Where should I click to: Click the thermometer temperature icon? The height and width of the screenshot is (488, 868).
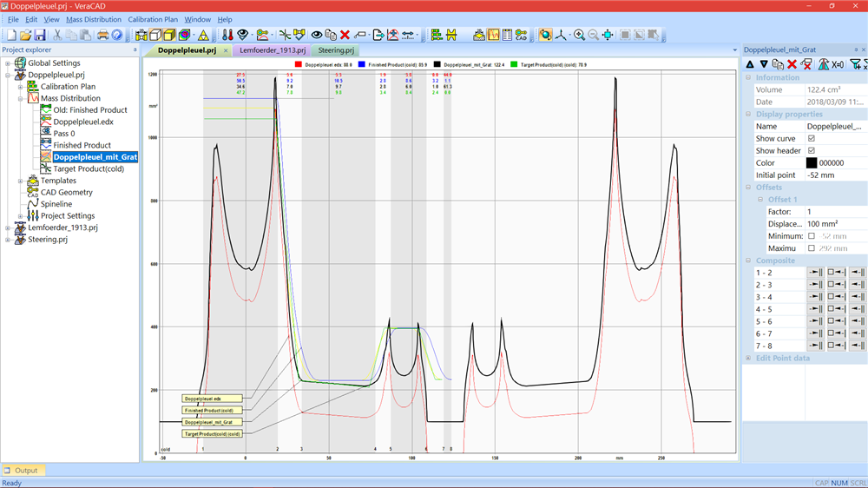click(x=227, y=36)
